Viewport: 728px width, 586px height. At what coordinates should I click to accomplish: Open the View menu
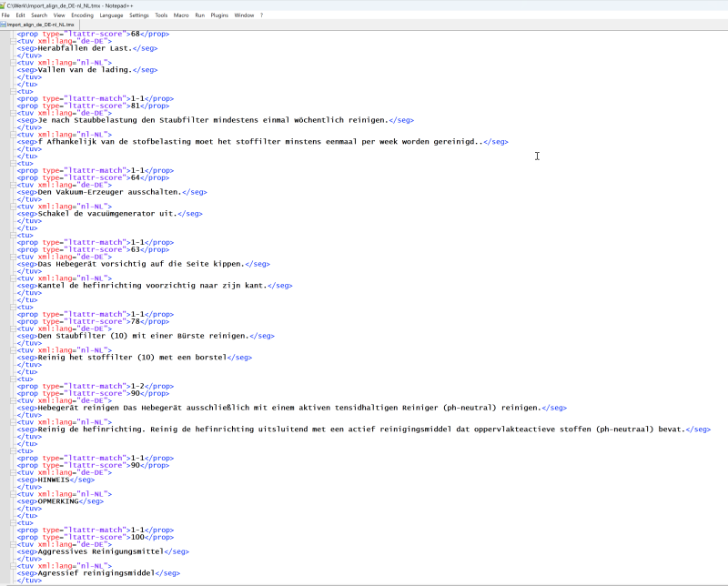click(x=59, y=15)
